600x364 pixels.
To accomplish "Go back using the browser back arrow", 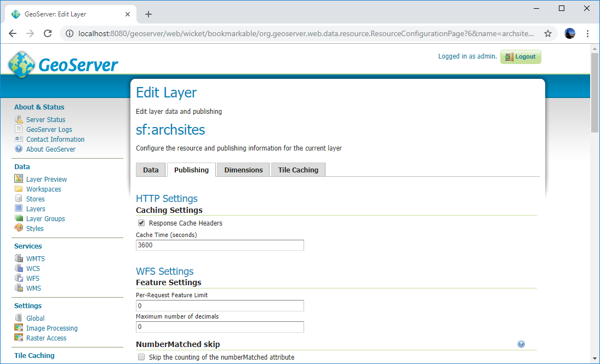I will pos(13,33).
